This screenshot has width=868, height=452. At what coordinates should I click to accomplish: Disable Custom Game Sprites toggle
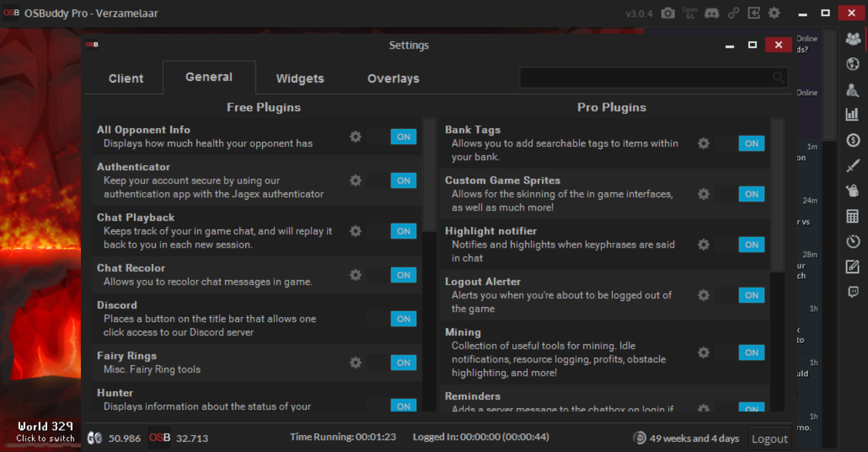[x=740, y=194]
